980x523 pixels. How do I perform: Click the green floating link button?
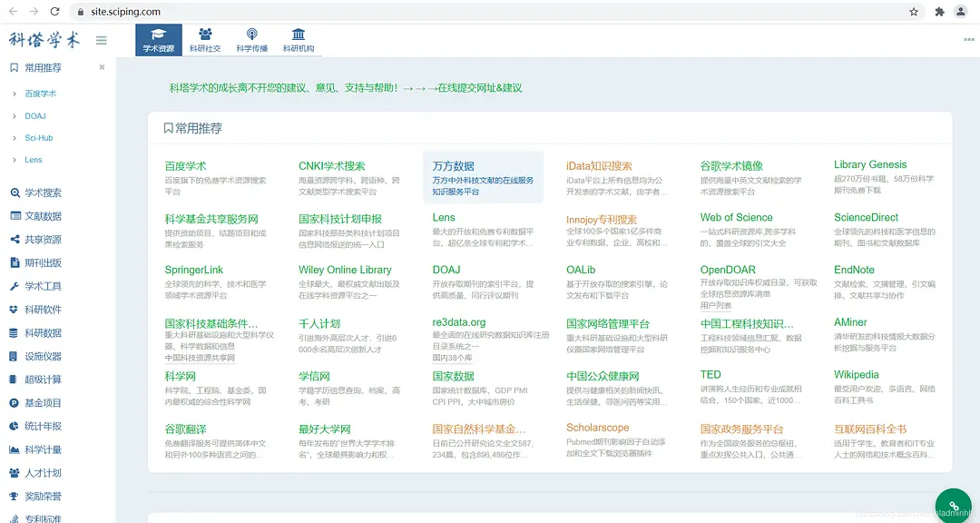pos(953,506)
